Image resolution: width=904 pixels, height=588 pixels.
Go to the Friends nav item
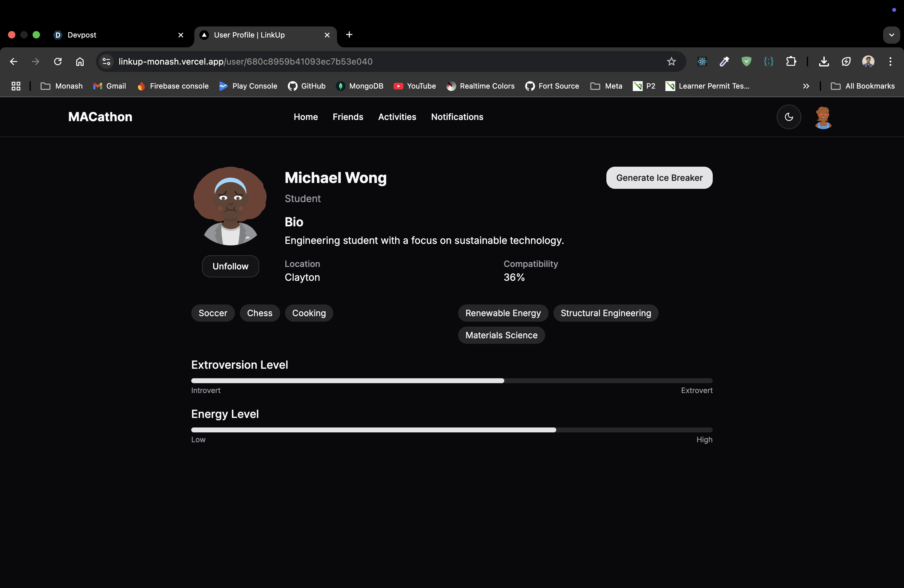tap(347, 117)
